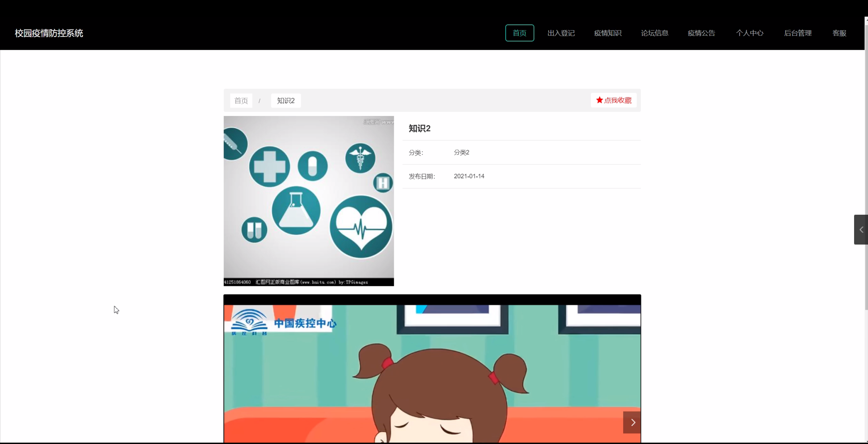Go to 后台管理 in the navbar
The height and width of the screenshot is (444, 868).
coord(797,33)
